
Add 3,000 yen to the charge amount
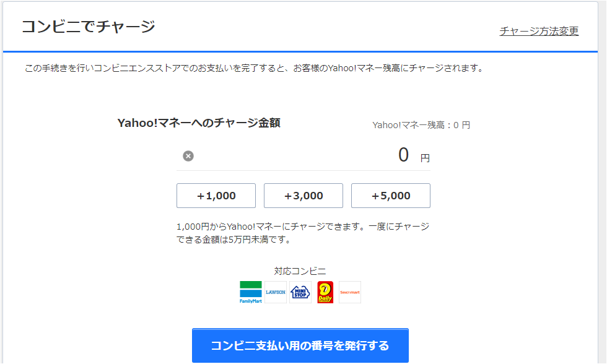(303, 196)
